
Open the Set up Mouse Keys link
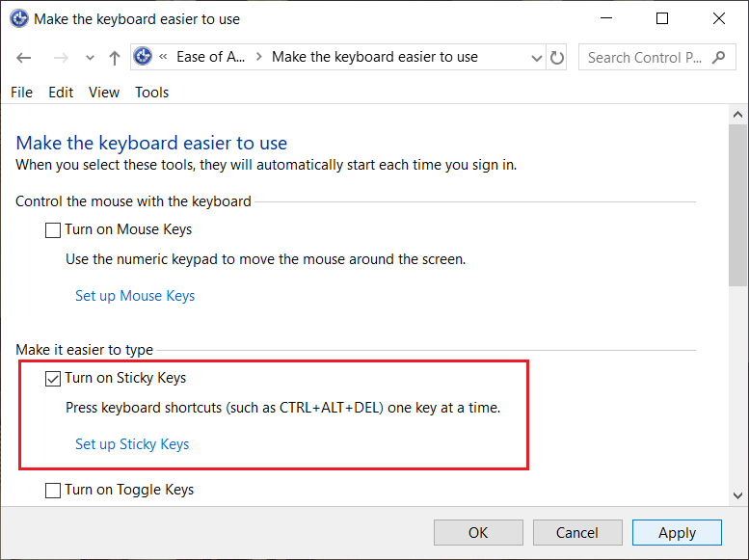tap(135, 296)
